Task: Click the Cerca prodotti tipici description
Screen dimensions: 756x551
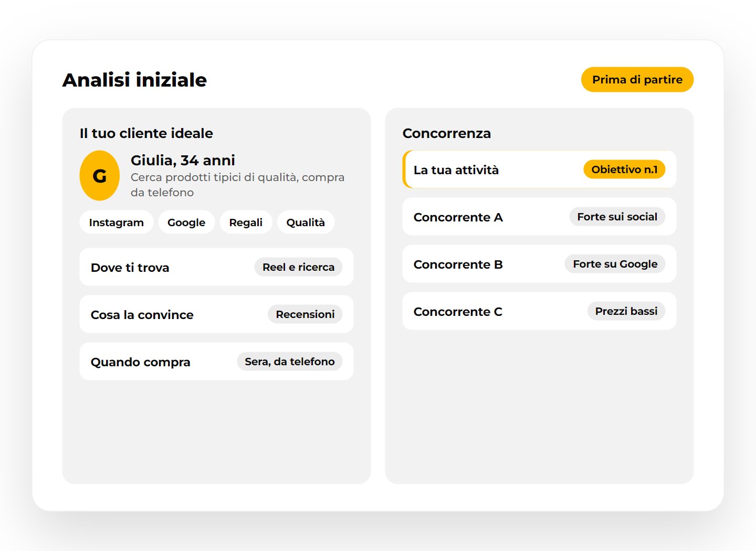Action: pos(238,185)
